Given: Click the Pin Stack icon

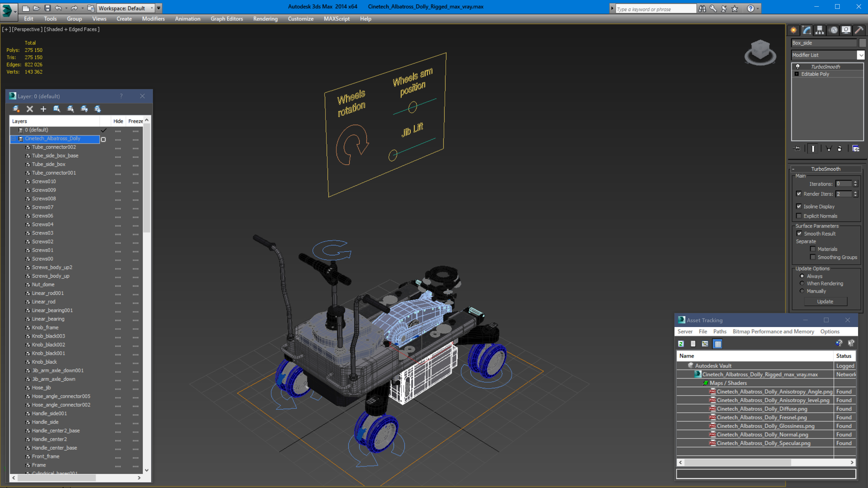Looking at the screenshot, I should click(797, 149).
